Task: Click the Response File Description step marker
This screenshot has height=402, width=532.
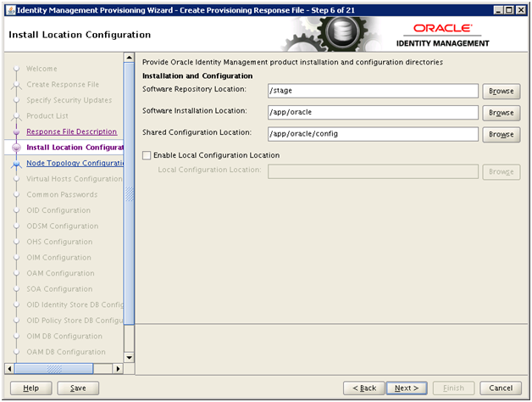Action: point(16,131)
